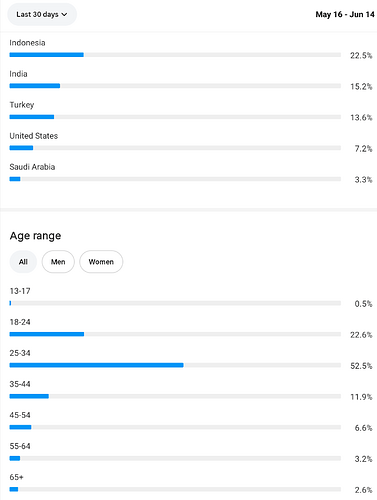Viewport: 377px width, 500px height.
Task: Click the 65+ age label
Action: pos(16,477)
